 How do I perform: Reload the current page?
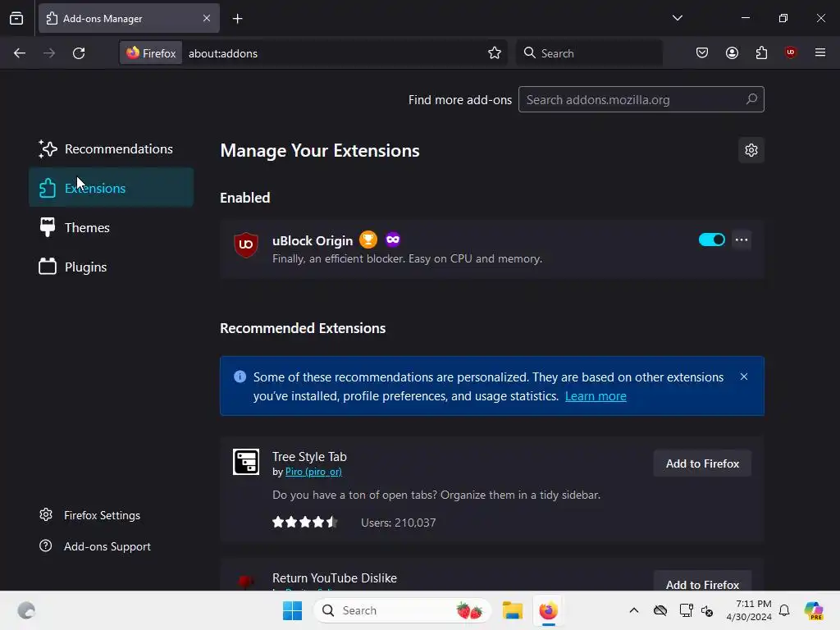[x=79, y=53]
